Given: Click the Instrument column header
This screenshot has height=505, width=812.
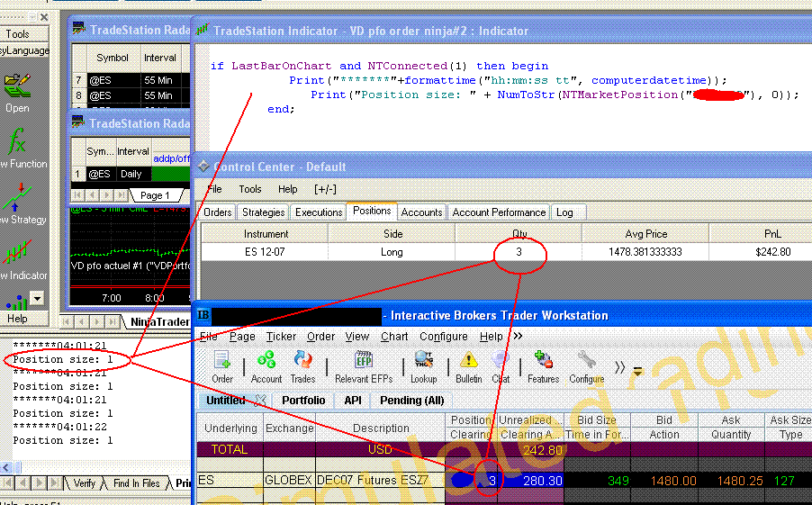Looking at the screenshot, I should 266,233.
